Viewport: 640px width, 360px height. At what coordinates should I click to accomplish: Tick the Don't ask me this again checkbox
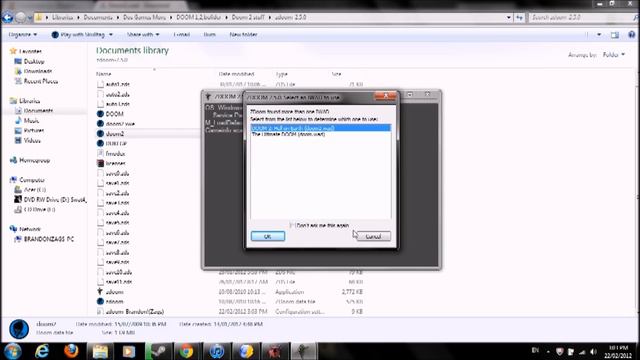pos(292,225)
